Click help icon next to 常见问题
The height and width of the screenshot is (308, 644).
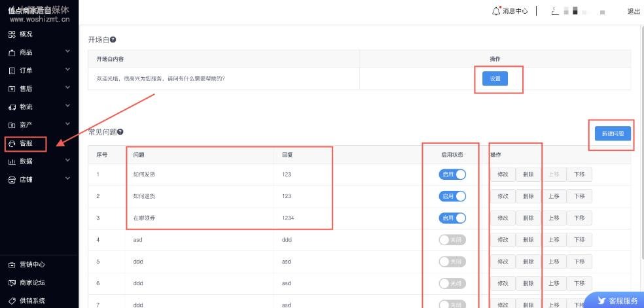click(120, 132)
